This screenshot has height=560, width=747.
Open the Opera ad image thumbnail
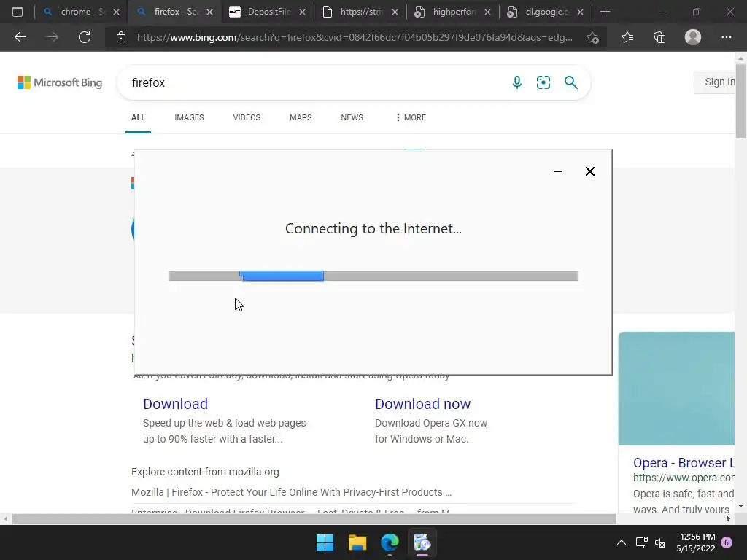[676, 388]
